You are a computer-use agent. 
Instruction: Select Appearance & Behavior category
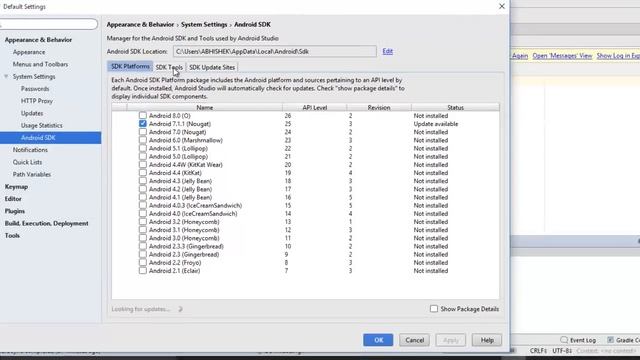[x=38, y=40]
